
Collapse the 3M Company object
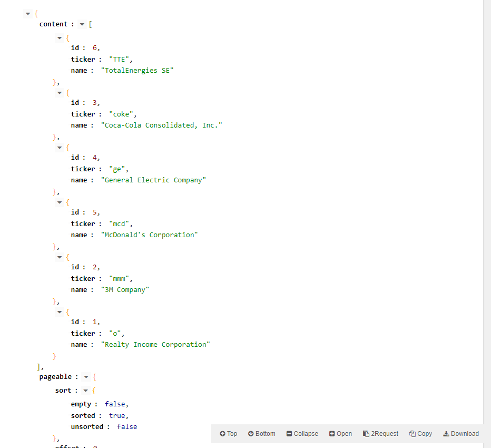(x=60, y=257)
